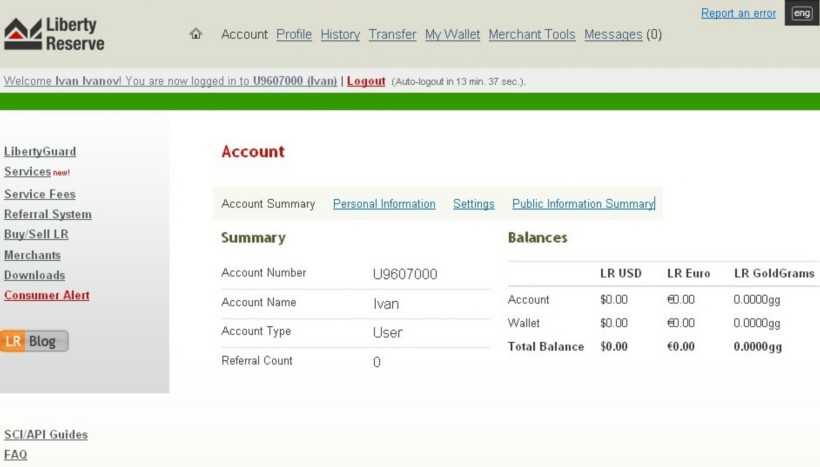The height and width of the screenshot is (467, 820).
Task: Click the U9607000 (Ivan) account link
Action: pos(295,81)
